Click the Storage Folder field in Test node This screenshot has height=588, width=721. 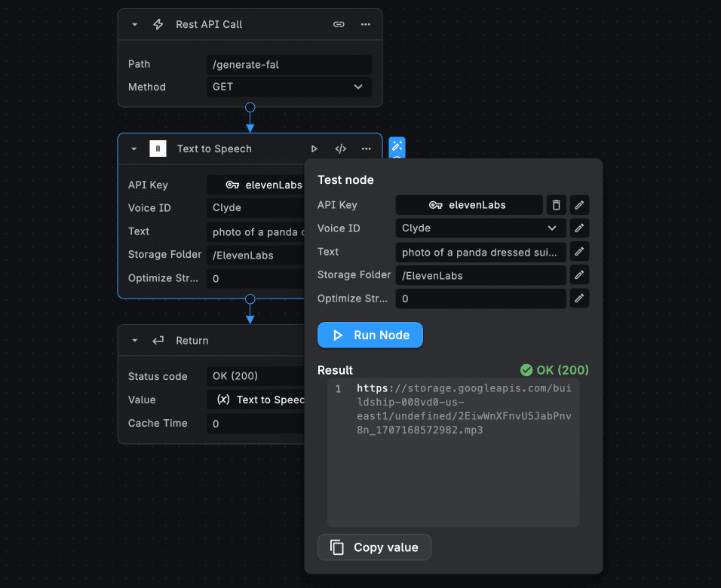click(480, 276)
